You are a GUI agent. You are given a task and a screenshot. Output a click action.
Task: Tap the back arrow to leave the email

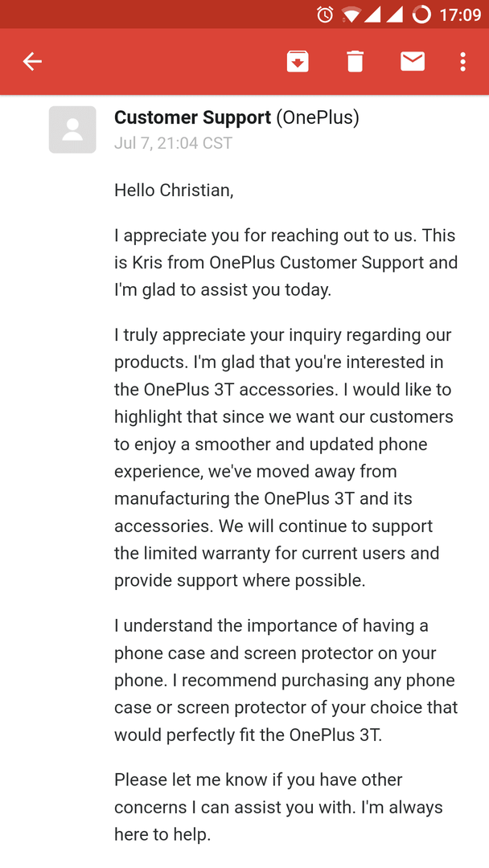click(x=32, y=61)
